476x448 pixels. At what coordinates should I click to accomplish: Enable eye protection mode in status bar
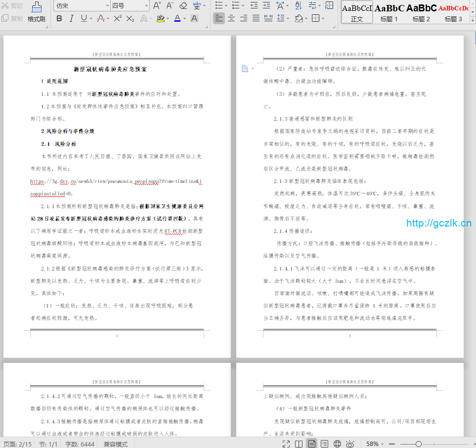(350, 443)
